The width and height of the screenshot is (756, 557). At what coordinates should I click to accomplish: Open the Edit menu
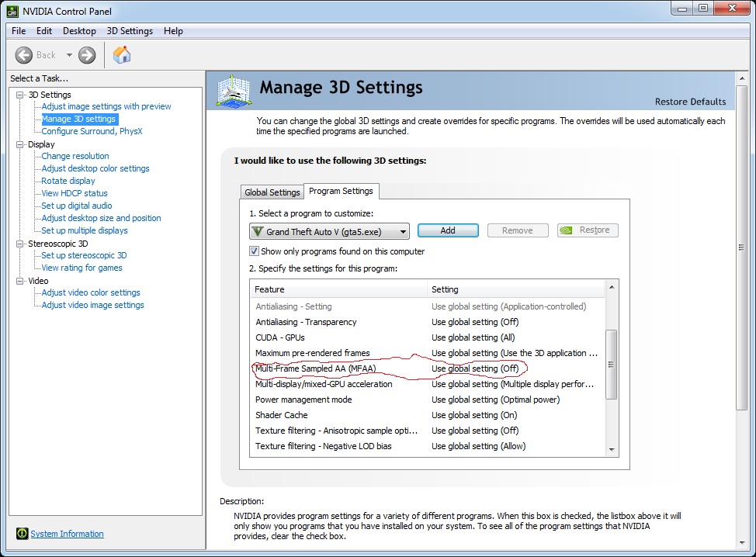click(44, 31)
